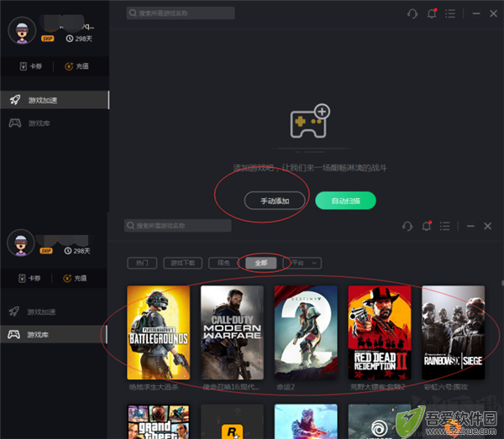Select the 全部 filter tab
The width and height of the screenshot is (504, 439).
tap(261, 263)
